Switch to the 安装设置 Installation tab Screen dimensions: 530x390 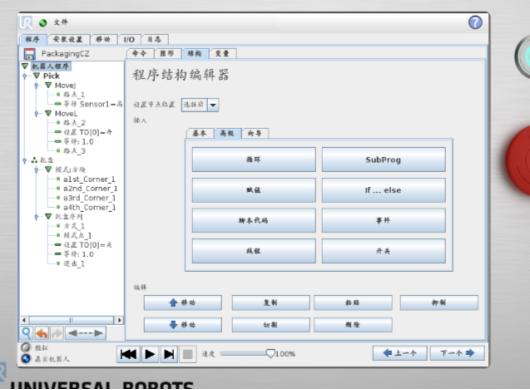pos(68,39)
